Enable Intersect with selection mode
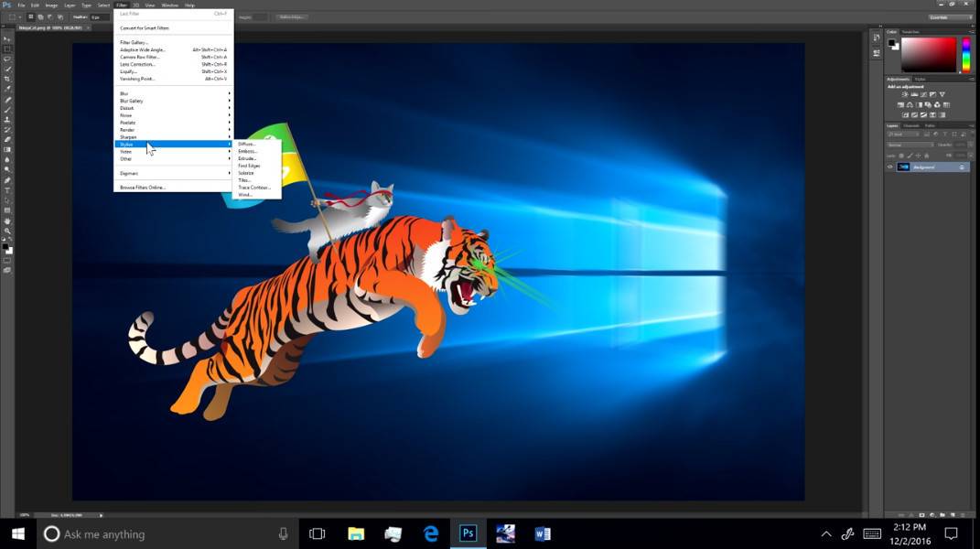This screenshot has height=549, width=980. coord(60,16)
